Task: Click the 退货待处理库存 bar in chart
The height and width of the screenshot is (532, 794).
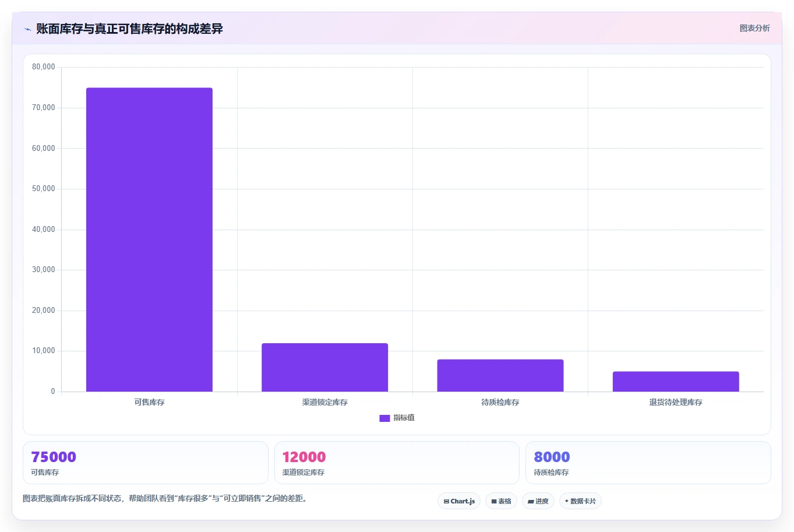Action: click(676, 382)
